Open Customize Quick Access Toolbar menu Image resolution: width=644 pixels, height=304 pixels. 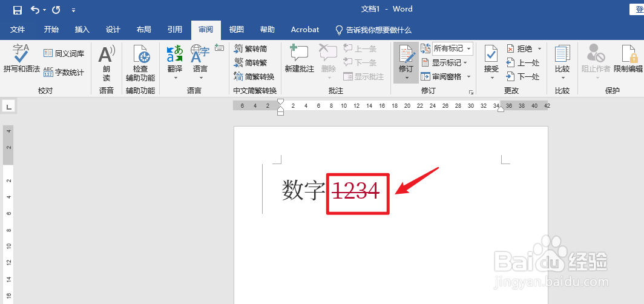(x=73, y=10)
